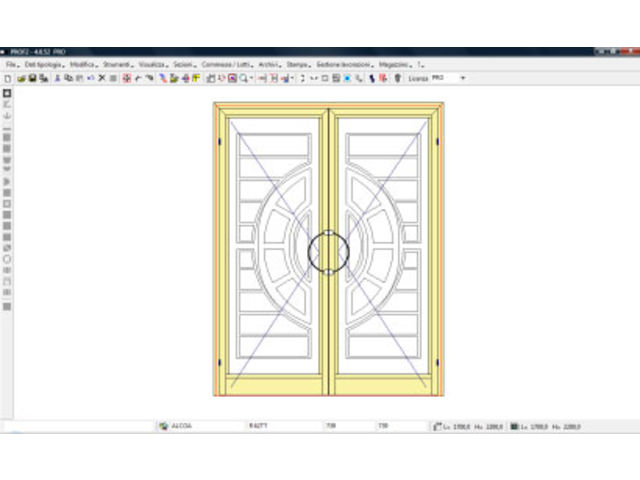Viewport: 640px width, 480px height.
Task: Open the Magazzini menu
Action: pos(394,64)
